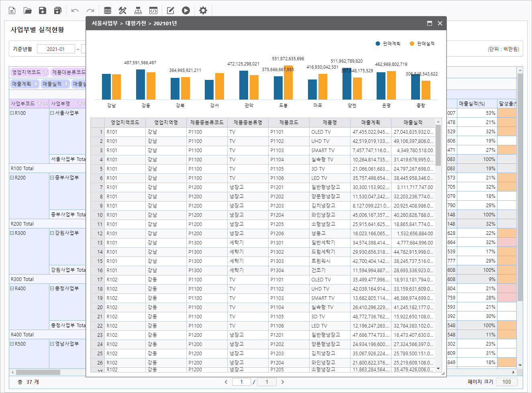532x393 pixels.
Task: Open settings with the gear icon
Action: pos(203,10)
